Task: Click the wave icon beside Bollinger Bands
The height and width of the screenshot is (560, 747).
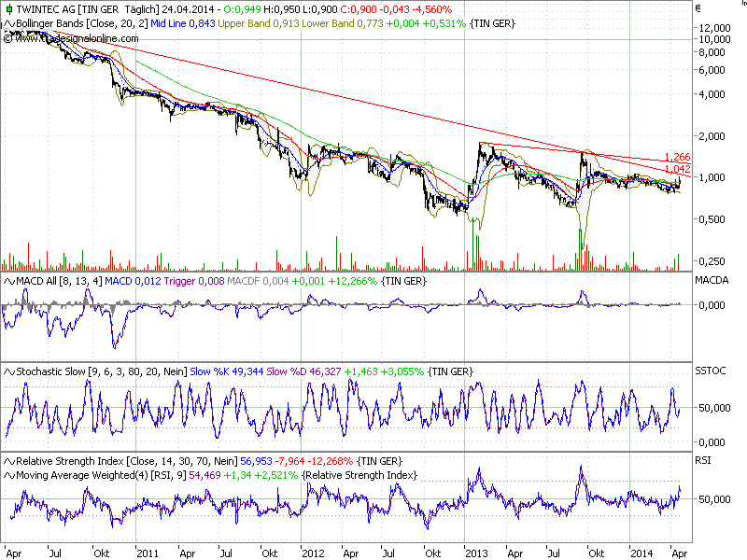Action: tap(8, 24)
